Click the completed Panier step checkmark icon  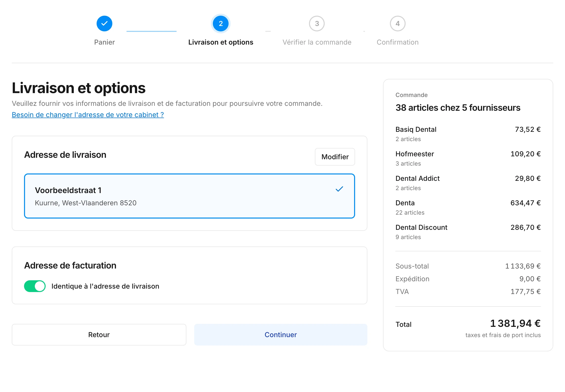tap(104, 24)
